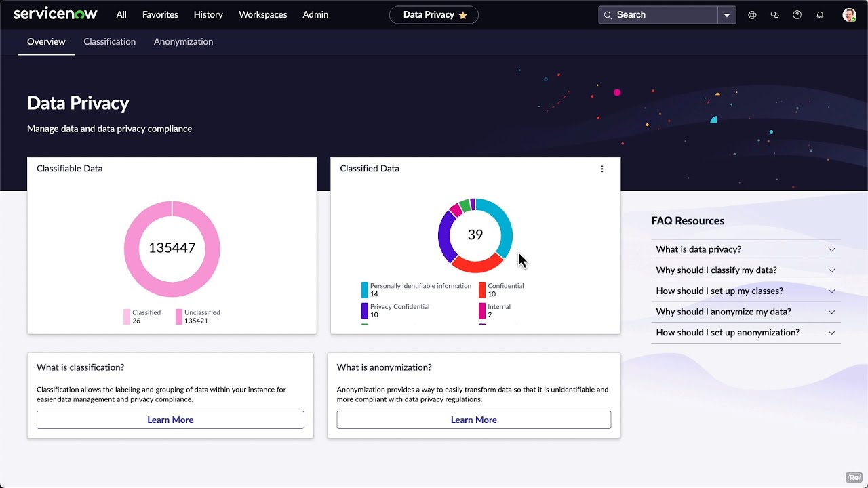Viewport: 868px width, 488px height.
Task: Open the help question mark icon
Action: click(797, 15)
